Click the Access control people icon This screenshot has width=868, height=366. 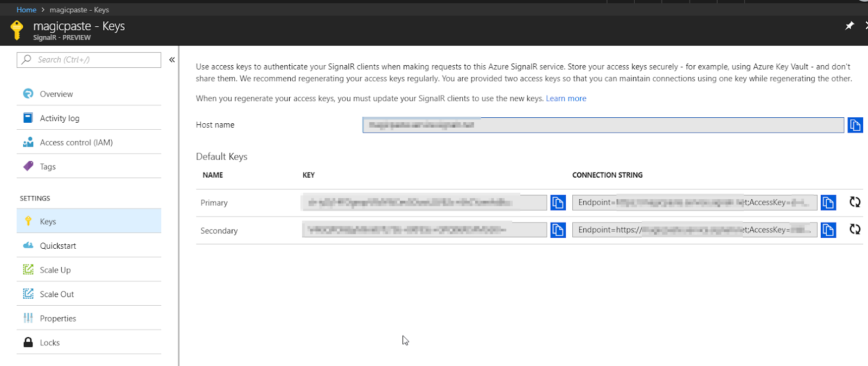(x=28, y=142)
